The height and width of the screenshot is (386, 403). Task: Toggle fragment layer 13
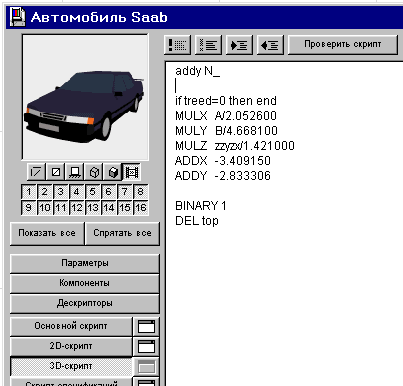[93, 208]
